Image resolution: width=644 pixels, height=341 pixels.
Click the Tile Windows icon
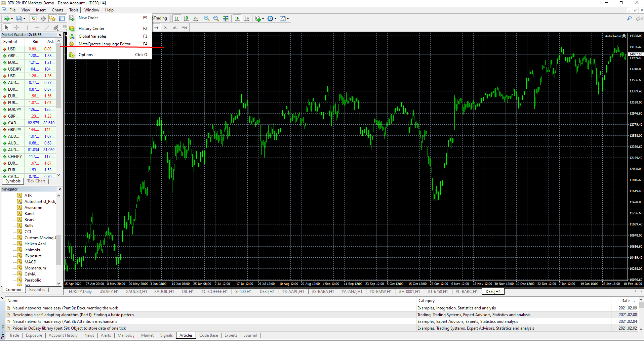tap(226, 18)
